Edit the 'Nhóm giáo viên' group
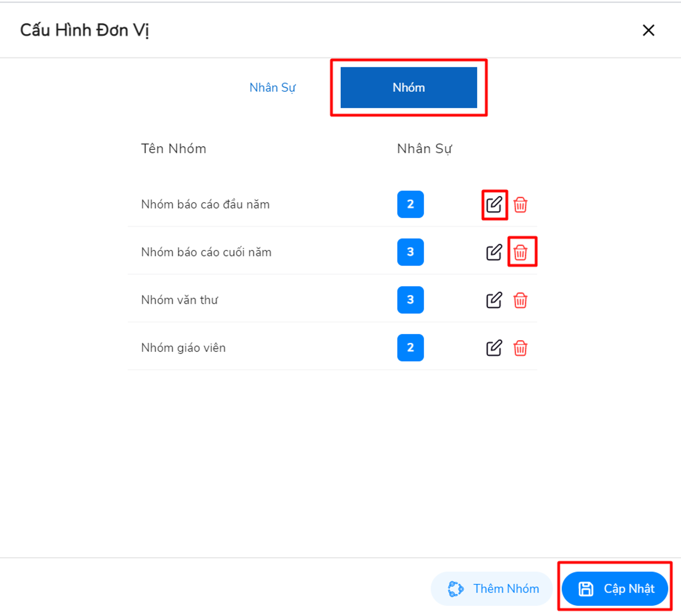 coord(494,348)
